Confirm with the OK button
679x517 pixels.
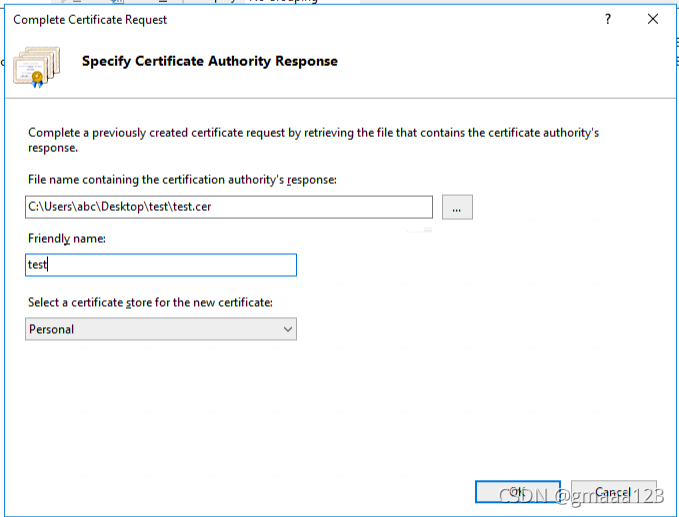click(517, 492)
